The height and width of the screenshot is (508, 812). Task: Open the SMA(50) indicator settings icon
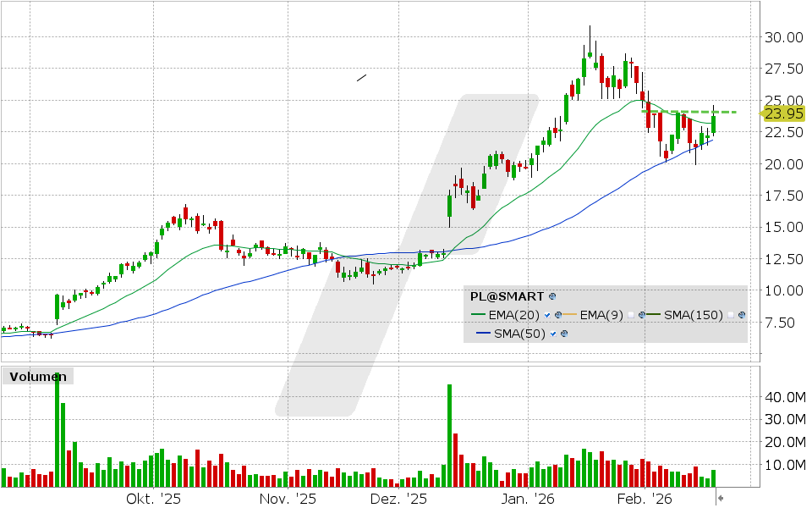point(564,334)
